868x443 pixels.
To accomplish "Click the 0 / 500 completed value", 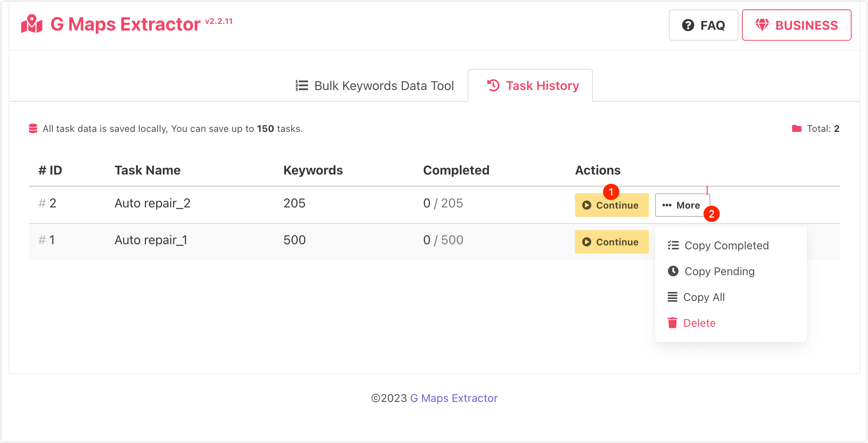I will coord(443,240).
